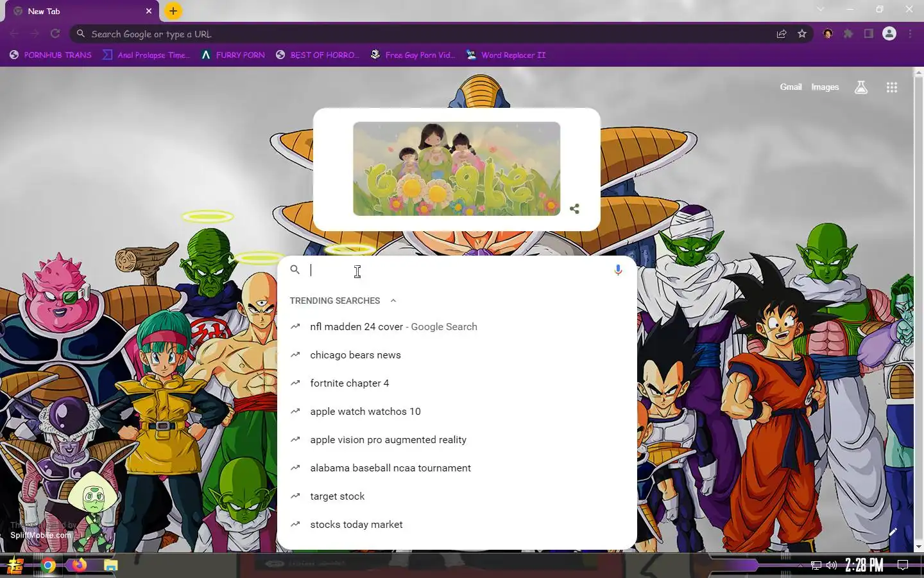Open the network status tray icon
924x578 pixels.
pos(816,566)
